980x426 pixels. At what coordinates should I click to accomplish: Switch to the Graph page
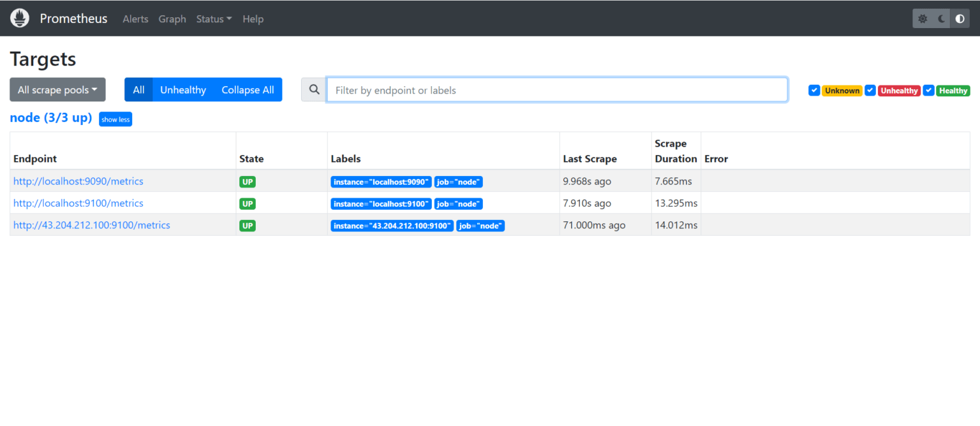tap(172, 18)
